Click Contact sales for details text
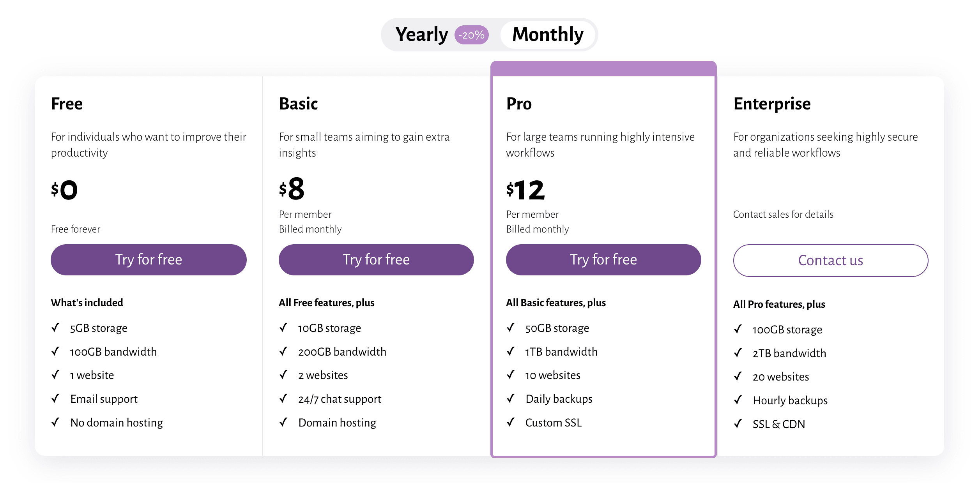This screenshot has width=980, height=483. point(783,214)
